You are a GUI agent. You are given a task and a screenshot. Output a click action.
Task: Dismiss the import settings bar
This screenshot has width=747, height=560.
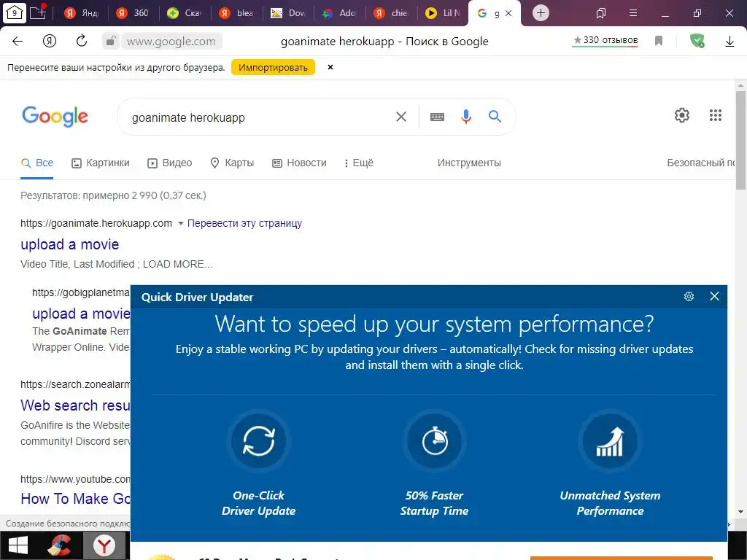(x=330, y=67)
